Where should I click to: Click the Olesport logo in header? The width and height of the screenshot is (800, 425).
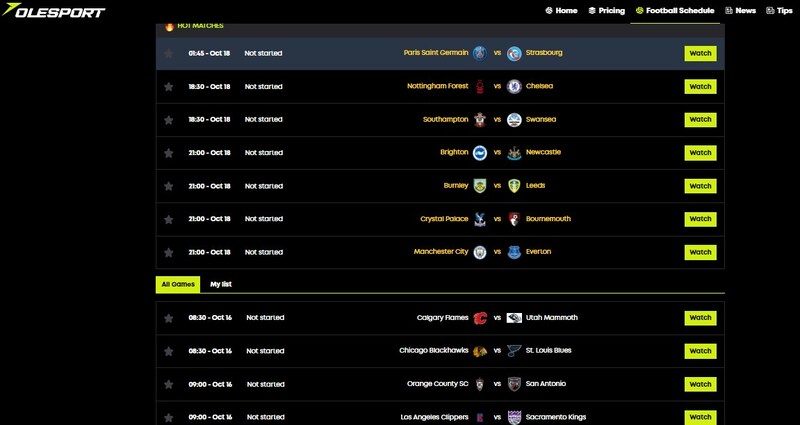[x=54, y=11]
